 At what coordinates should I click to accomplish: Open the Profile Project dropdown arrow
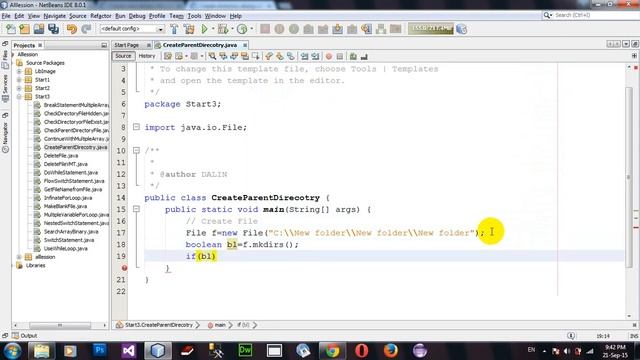coord(251,29)
